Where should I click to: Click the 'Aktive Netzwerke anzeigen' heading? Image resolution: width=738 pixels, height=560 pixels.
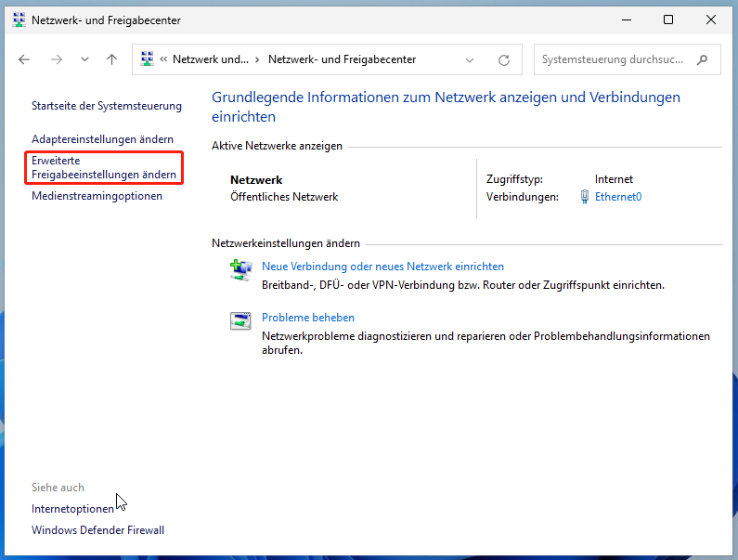[277, 146]
